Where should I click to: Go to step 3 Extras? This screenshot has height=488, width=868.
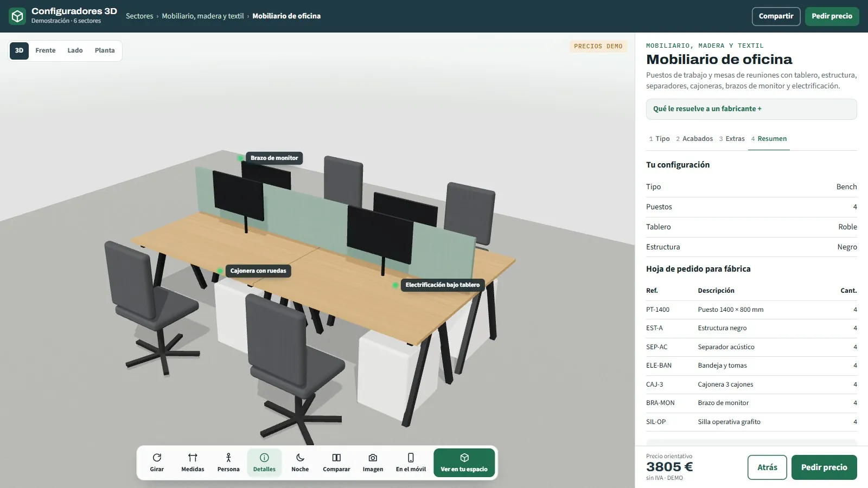coord(732,139)
